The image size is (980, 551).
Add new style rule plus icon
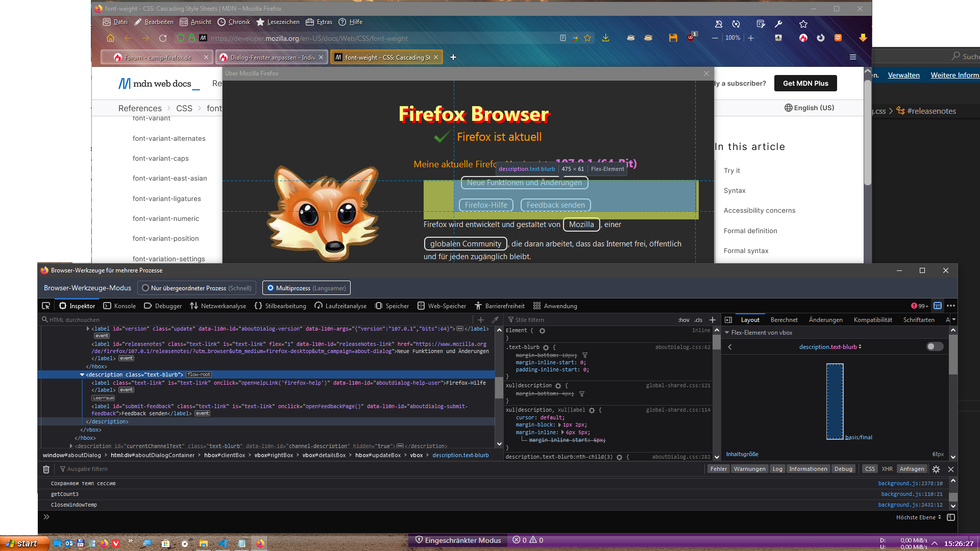coord(713,320)
